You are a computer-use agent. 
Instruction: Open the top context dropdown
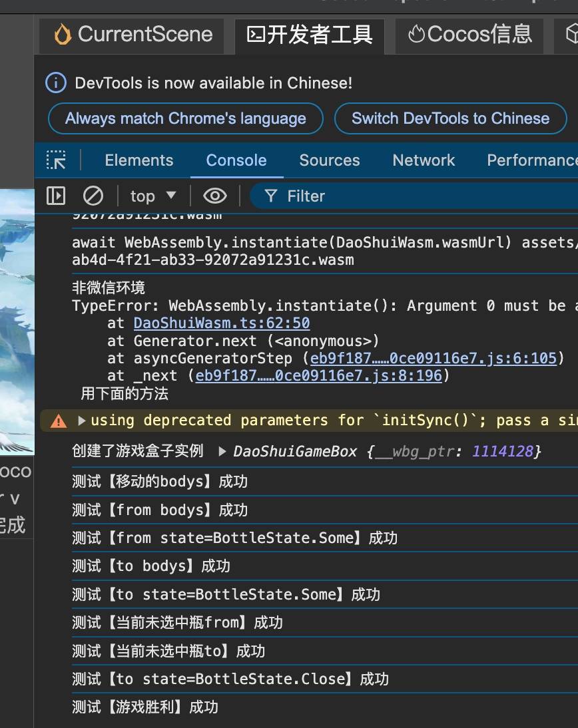[x=153, y=196]
